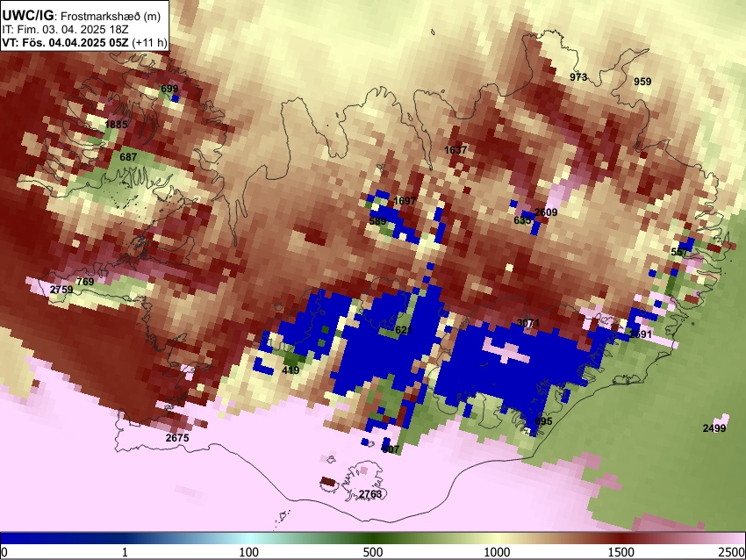This screenshot has width=746, height=560.
Task: Click the 0 tick on the color scale
Action: [x=4, y=552]
